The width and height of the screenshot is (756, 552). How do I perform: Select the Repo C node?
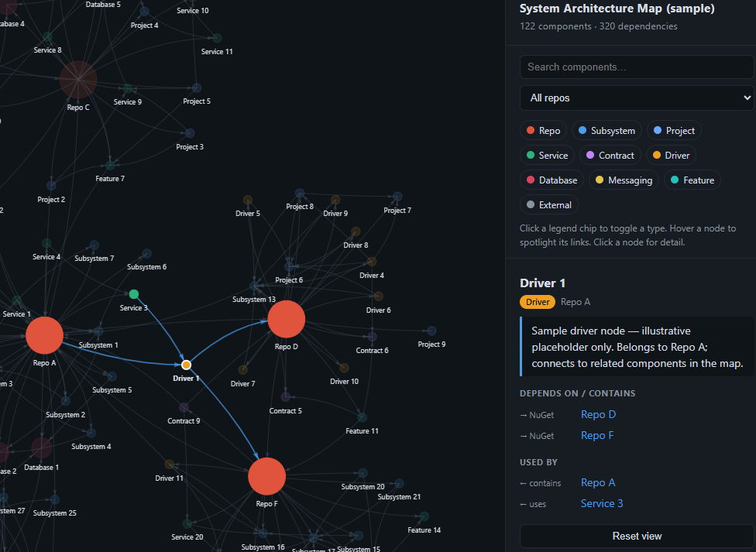78,80
